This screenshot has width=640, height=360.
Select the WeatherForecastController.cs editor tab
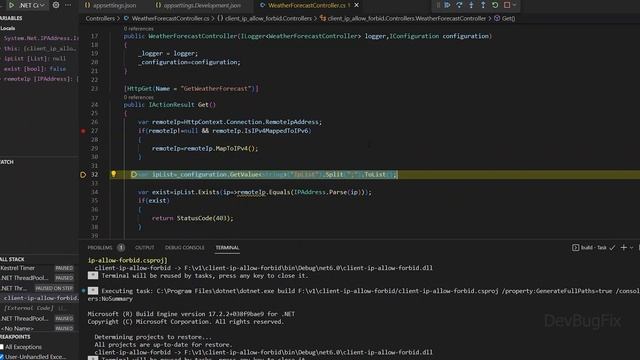point(307,5)
